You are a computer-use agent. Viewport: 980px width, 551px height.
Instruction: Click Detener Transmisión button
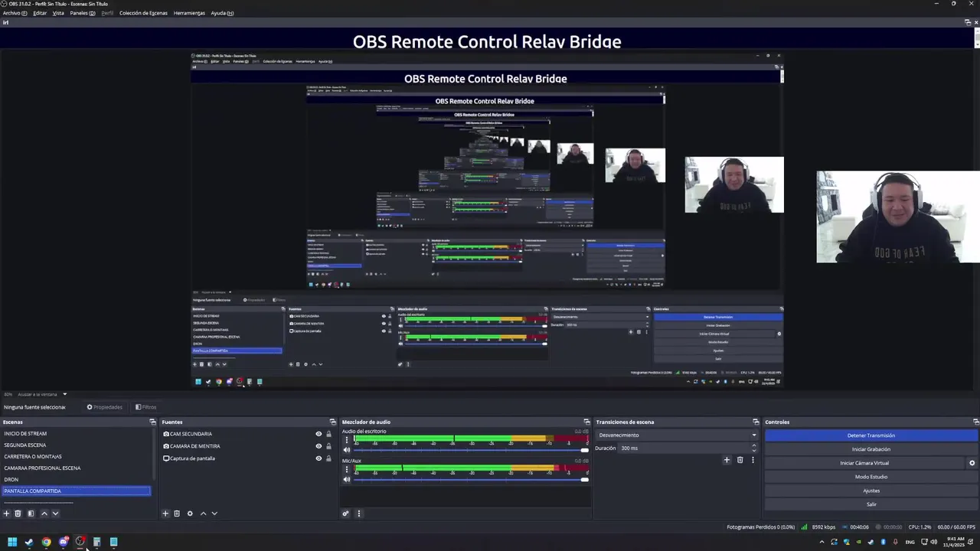[871, 435]
